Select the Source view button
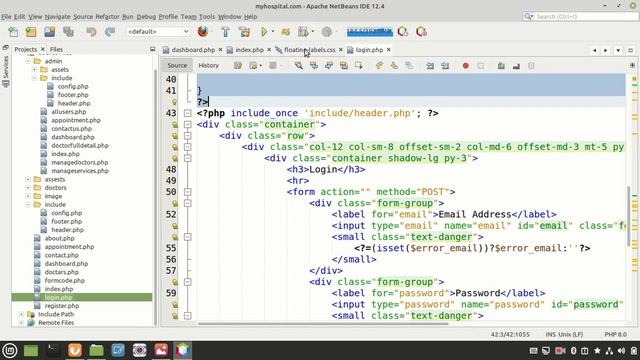The height and width of the screenshot is (360, 640). [x=177, y=65]
